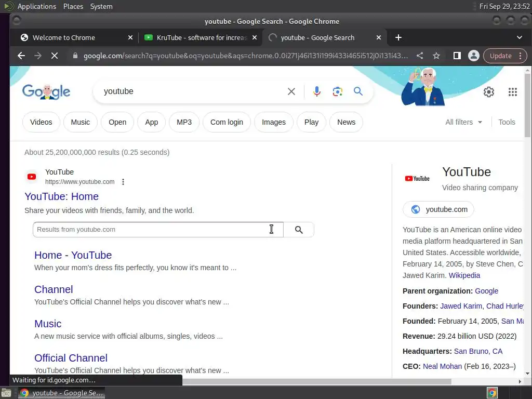Open the Tools options
The height and width of the screenshot is (399, 532).
pyautogui.click(x=507, y=122)
